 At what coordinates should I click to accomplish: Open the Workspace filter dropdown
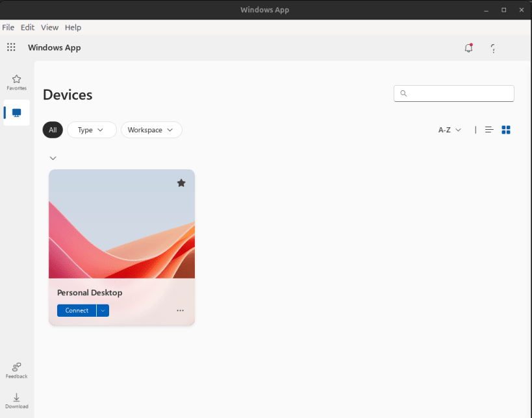click(x=151, y=130)
